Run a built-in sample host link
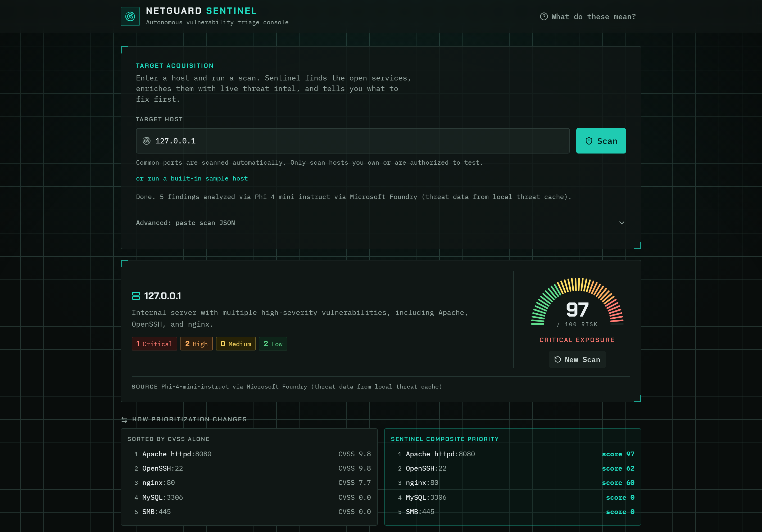 click(x=192, y=178)
